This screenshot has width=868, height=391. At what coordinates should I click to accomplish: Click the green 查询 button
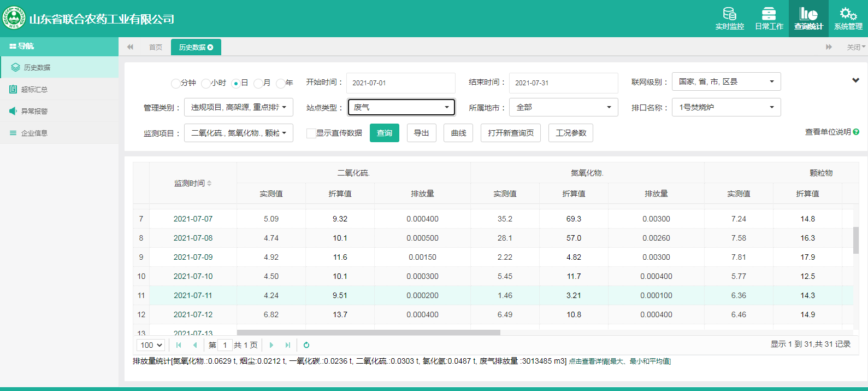[385, 133]
